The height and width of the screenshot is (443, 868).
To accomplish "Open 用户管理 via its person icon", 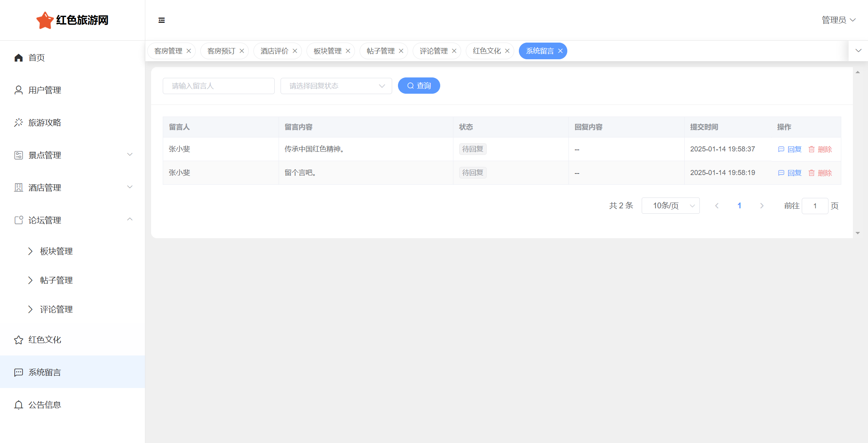I will [x=19, y=90].
